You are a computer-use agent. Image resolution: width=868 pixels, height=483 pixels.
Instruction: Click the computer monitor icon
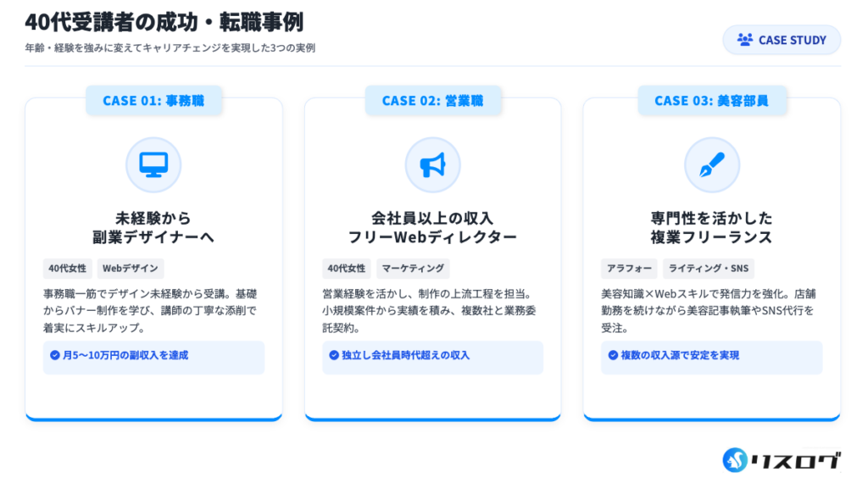[x=153, y=164]
